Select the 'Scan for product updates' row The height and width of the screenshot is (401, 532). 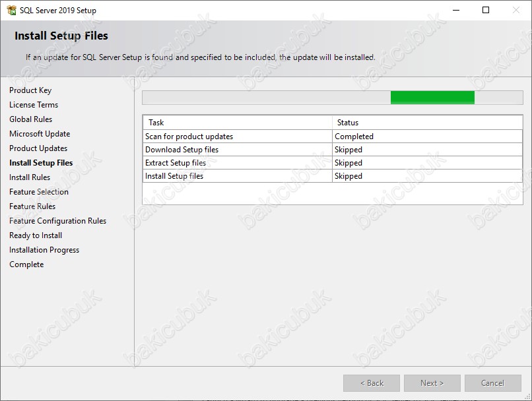click(333, 137)
